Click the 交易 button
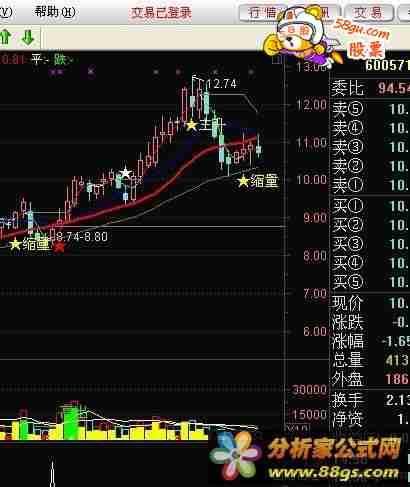Screen dimensions: 410x487 click(368, 13)
